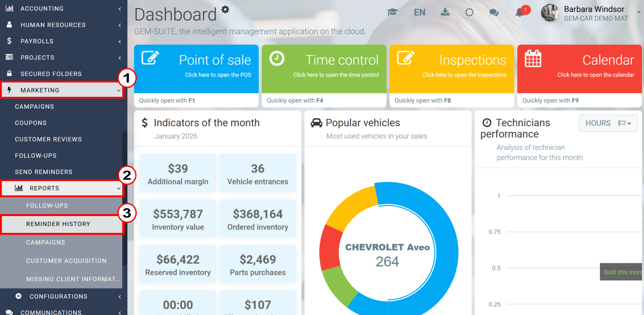Open Reminder History report
Viewport: 644px width, 315px height.
click(58, 224)
